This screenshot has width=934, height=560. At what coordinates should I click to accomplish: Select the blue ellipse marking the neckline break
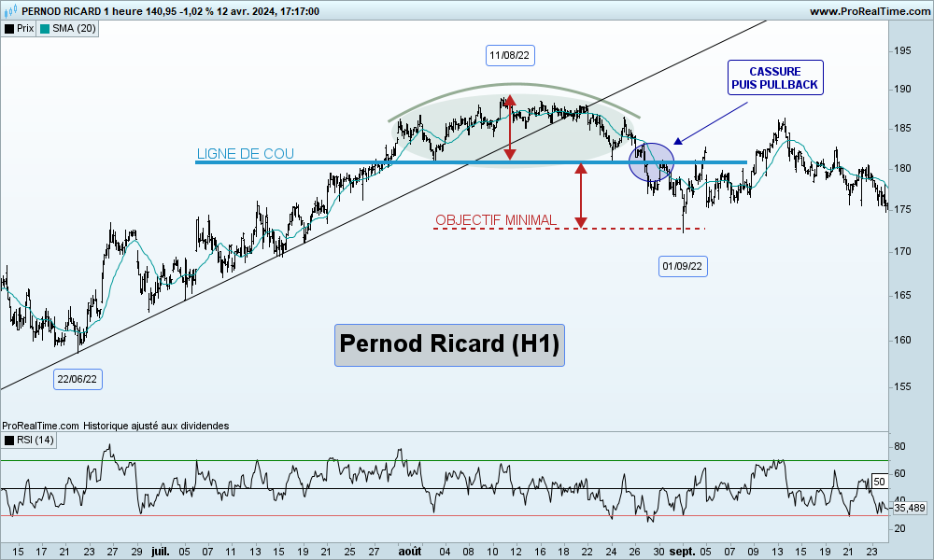coord(652,162)
